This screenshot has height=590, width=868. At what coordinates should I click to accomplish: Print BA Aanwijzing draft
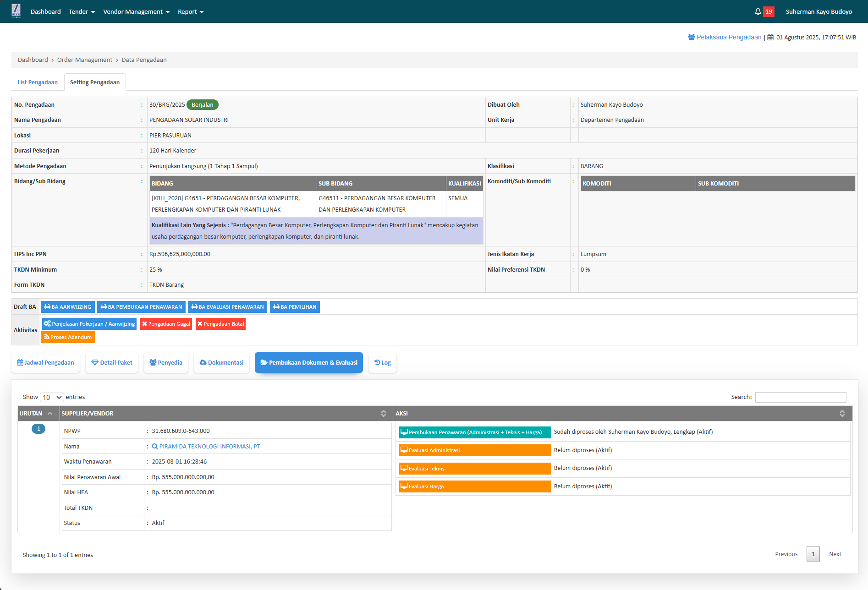pyautogui.click(x=68, y=307)
